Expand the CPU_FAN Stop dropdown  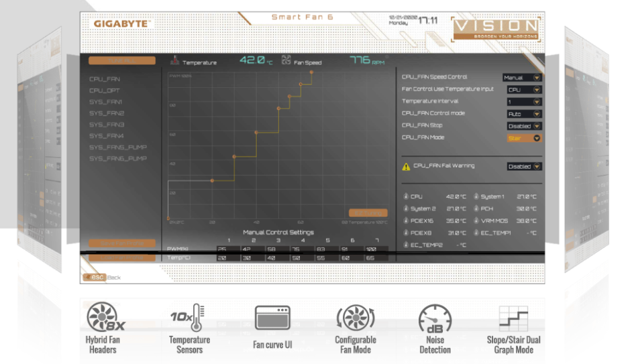tap(524, 126)
